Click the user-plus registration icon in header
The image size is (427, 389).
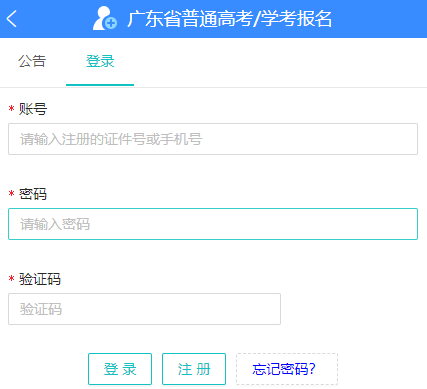click(105, 18)
